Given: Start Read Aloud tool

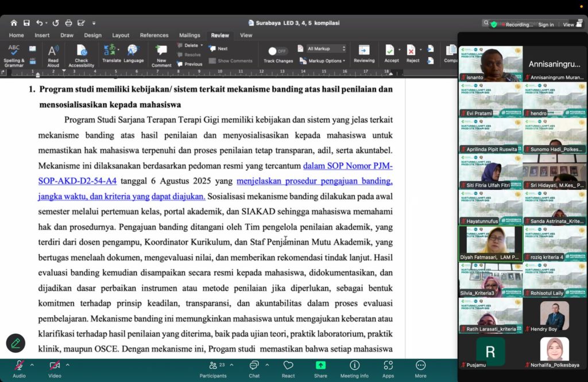Looking at the screenshot, I should point(53,56).
